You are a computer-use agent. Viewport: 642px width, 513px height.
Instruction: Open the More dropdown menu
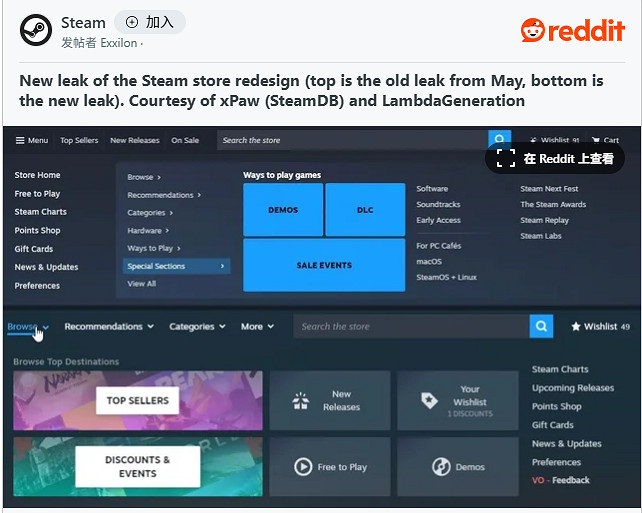258,326
